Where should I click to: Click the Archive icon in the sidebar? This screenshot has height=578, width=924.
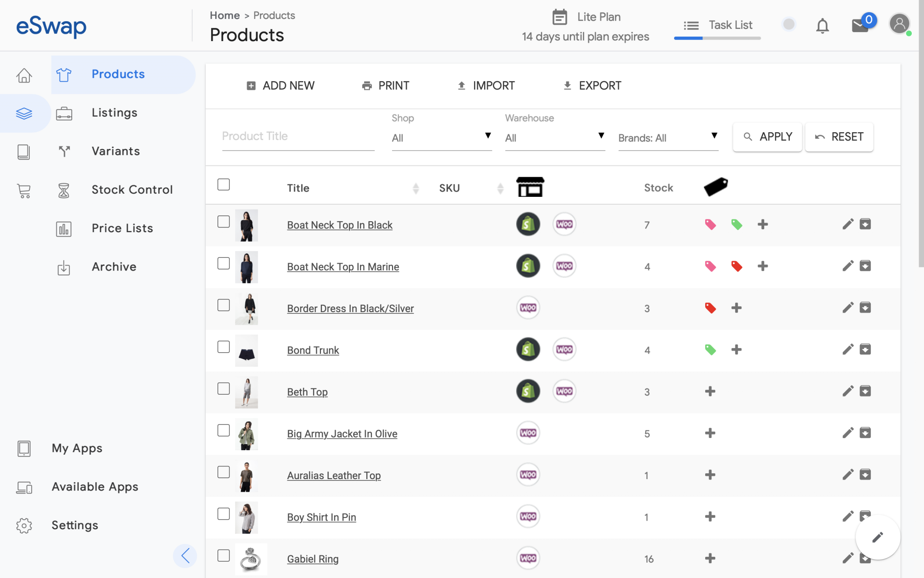click(x=64, y=267)
